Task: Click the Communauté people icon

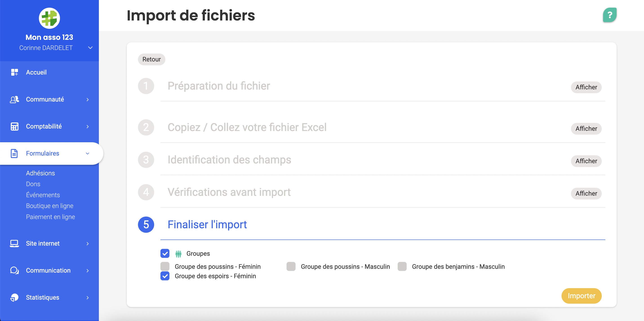Action: [x=15, y=99]
